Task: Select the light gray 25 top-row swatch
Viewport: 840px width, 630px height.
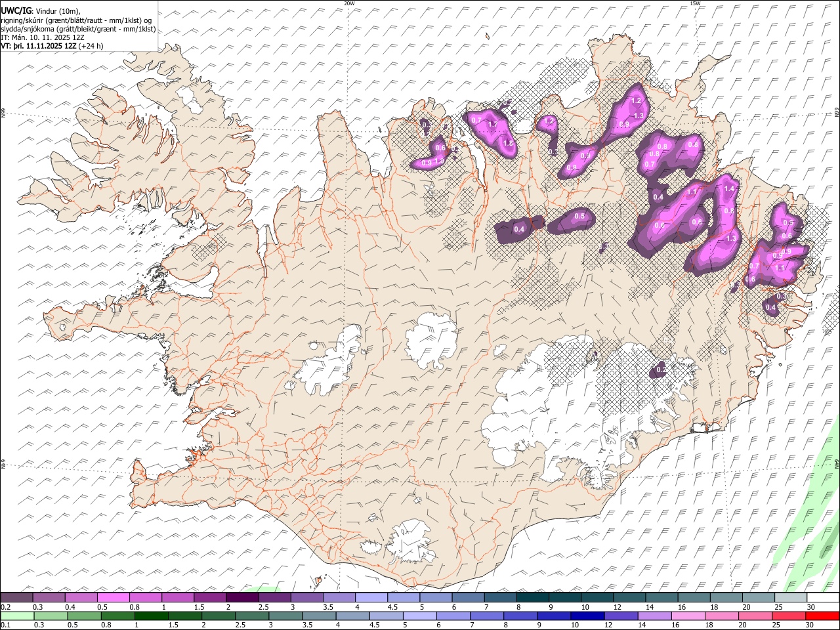Action: click(790, 598)
